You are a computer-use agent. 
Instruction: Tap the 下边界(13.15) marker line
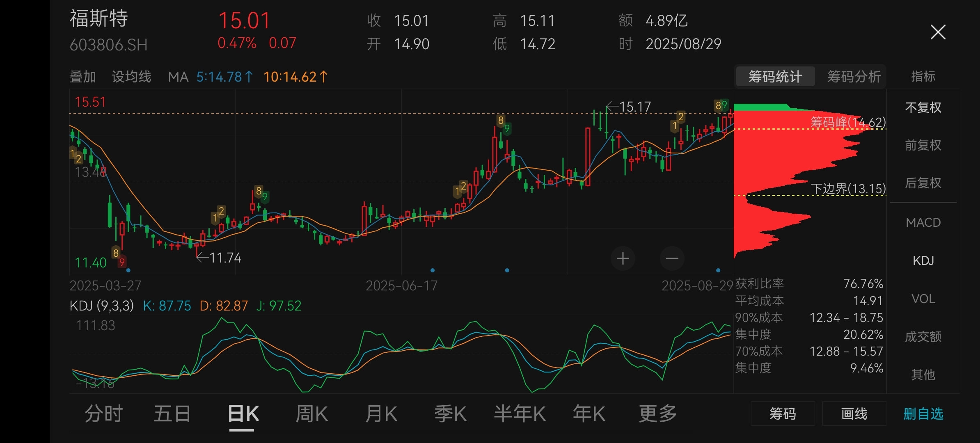coord(848,189)
